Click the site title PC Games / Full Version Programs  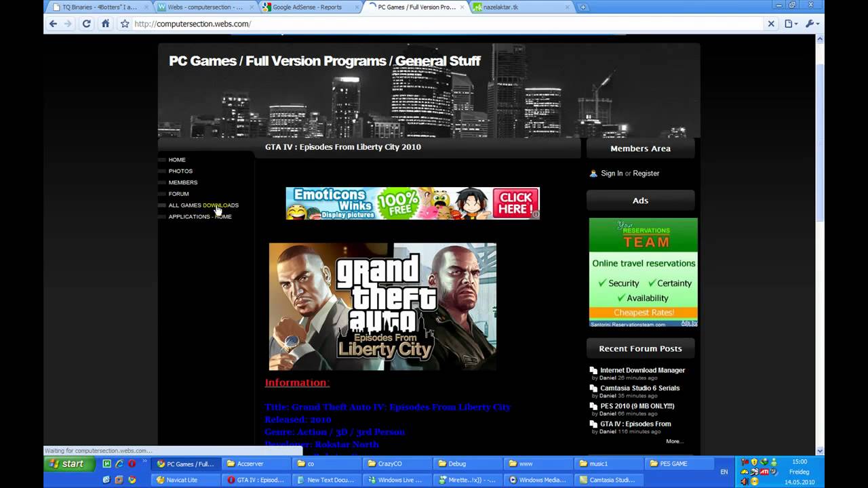(x=324, y=61)
